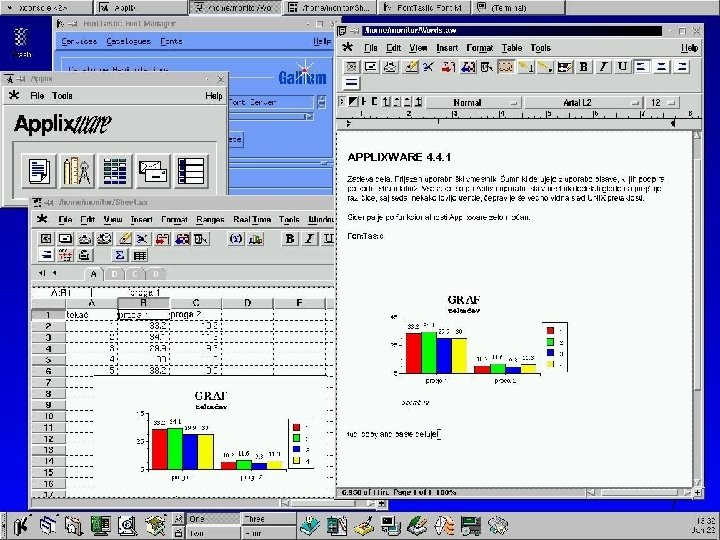Toggle Italic in the spreadsheet toolbar
Screen dimensions: 720x540
point(309,239)
